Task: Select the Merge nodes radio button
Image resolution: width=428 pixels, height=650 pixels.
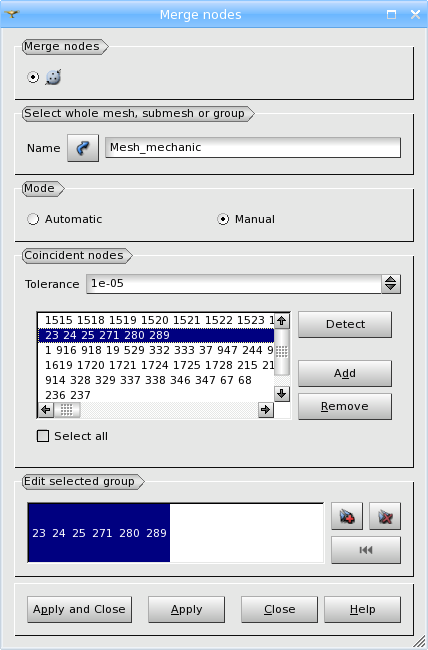Action: pyautogui.click(x=33, y=77)
